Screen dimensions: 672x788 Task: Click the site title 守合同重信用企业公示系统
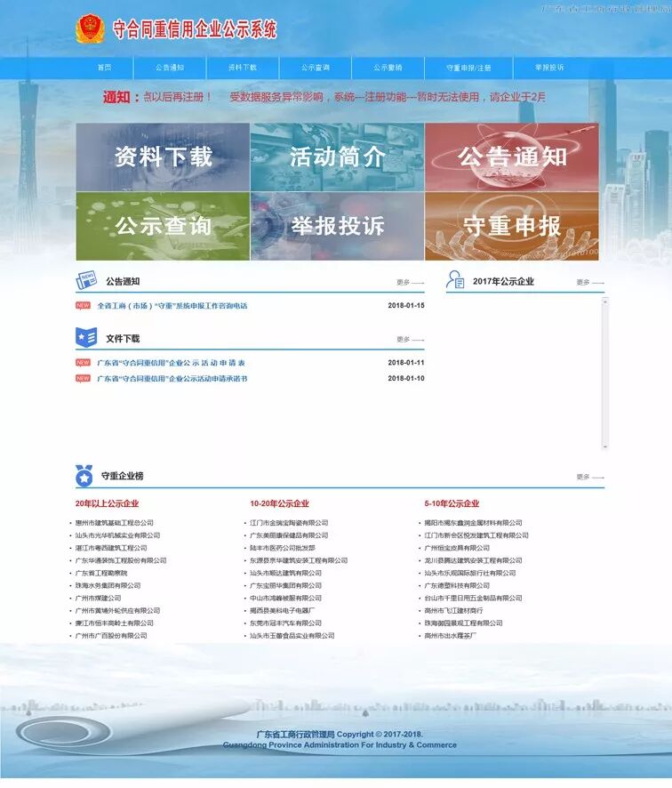[x=195, y=29]
